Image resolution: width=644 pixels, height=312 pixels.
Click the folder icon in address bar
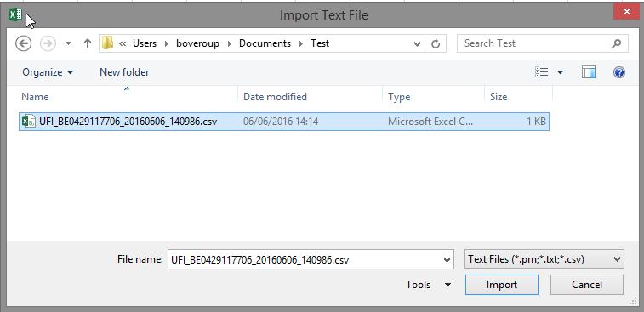click(107, 43)
